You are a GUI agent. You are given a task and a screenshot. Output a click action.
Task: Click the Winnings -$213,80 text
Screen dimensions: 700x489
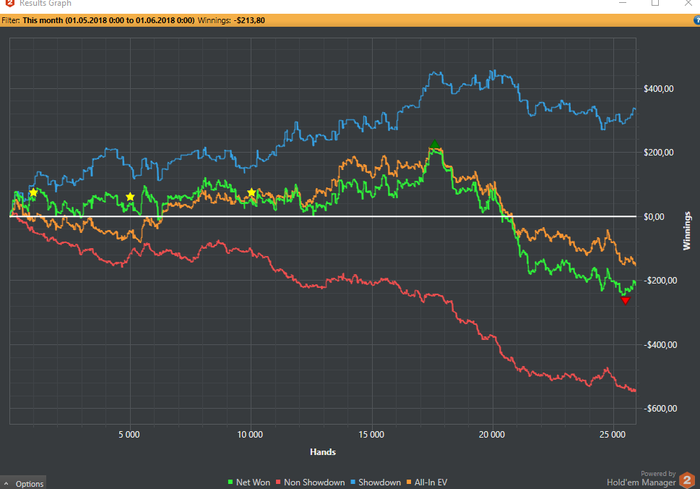(231, 20)
